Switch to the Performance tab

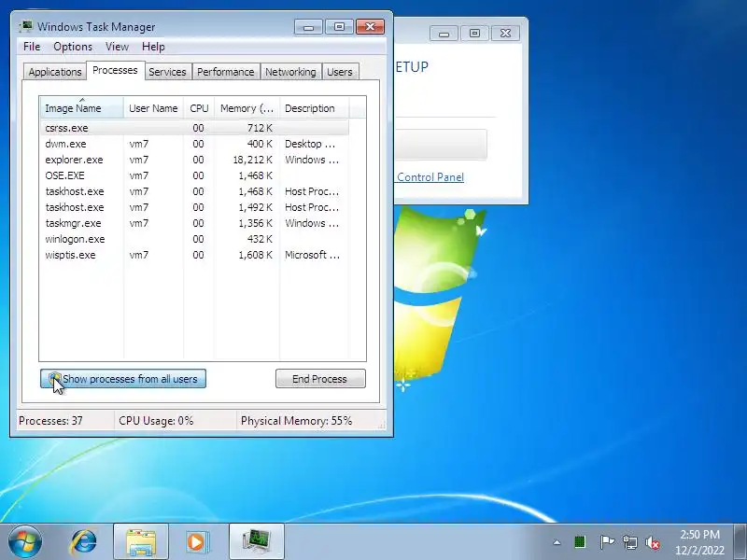(x=226, y=72)
